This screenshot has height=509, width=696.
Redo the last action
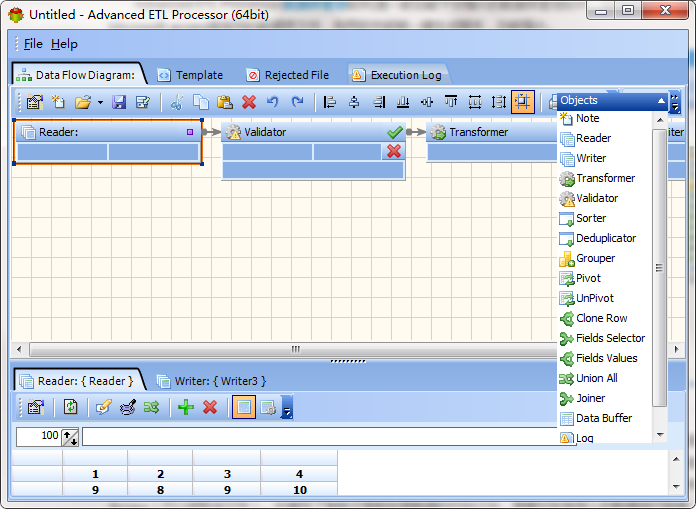297,102
